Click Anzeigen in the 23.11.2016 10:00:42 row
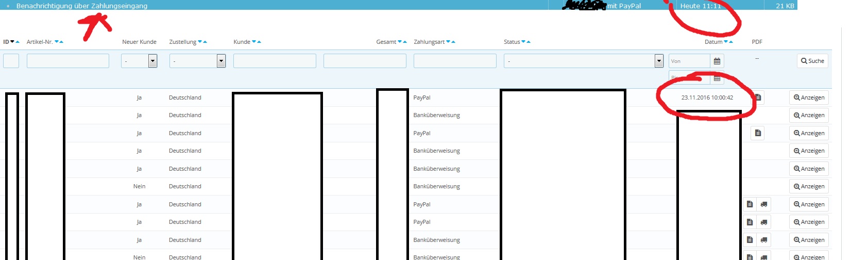The height and width of the screenshot is (260, 868). 809,98
